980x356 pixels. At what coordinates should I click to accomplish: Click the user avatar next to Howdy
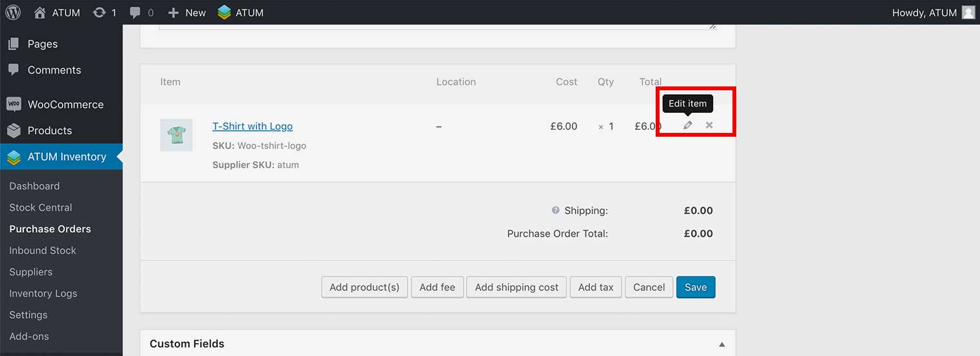968,12
